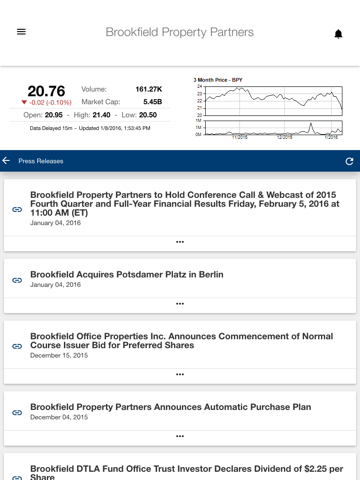This screenshot has width=360, height=480.
Task: Expand ellipsis under Normal Course Issuer Bid release
Action: [x=180, y=374]
